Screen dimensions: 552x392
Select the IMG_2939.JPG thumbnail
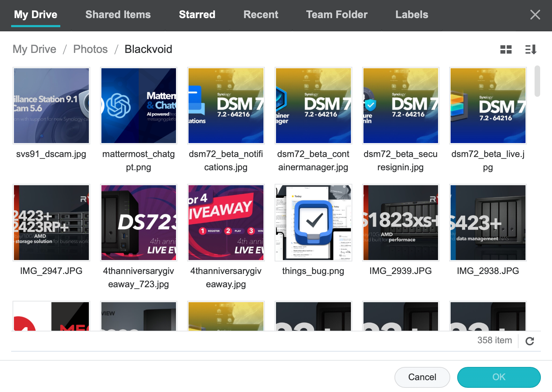[401, 222]
